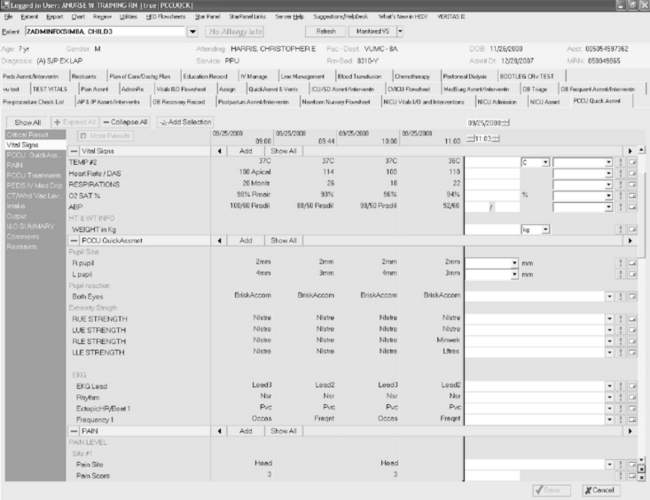Open the Utilities menu
Image resolution: width=650 pixels, height=500 pixels.
point(125,18)
